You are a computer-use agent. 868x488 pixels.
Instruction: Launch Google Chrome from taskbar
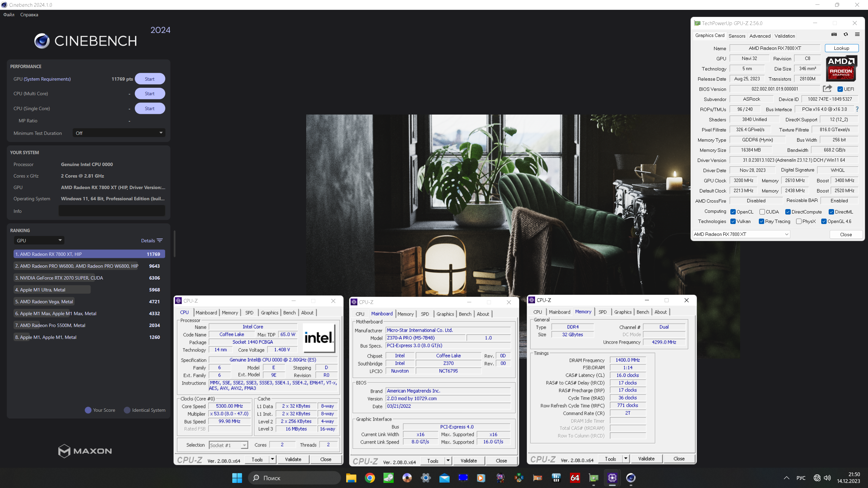[370, 478]
